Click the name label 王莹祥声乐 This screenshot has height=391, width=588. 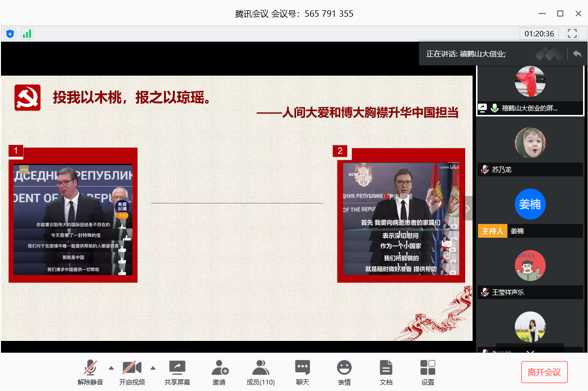pos(508,292)
